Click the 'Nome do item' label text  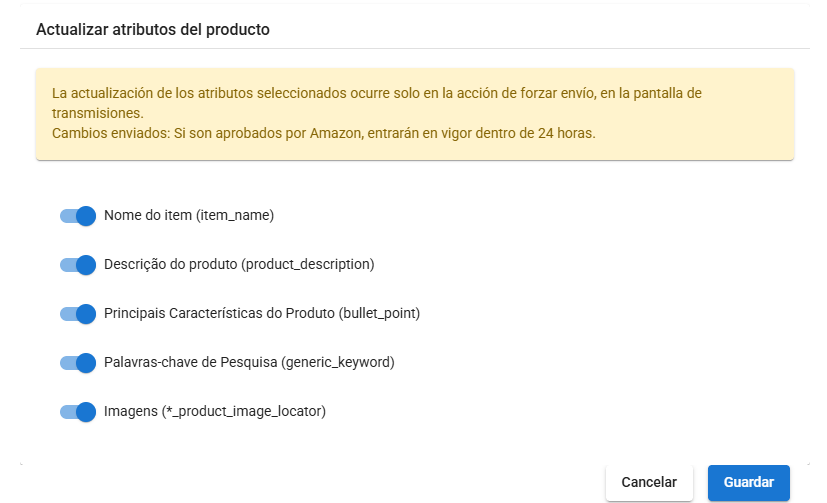tap(148, 215)
